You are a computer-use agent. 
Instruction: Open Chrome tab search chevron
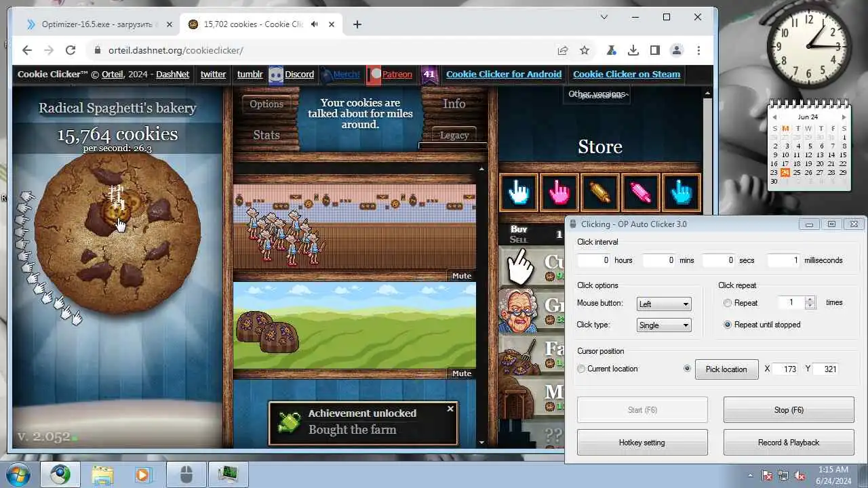pos(604,17)
